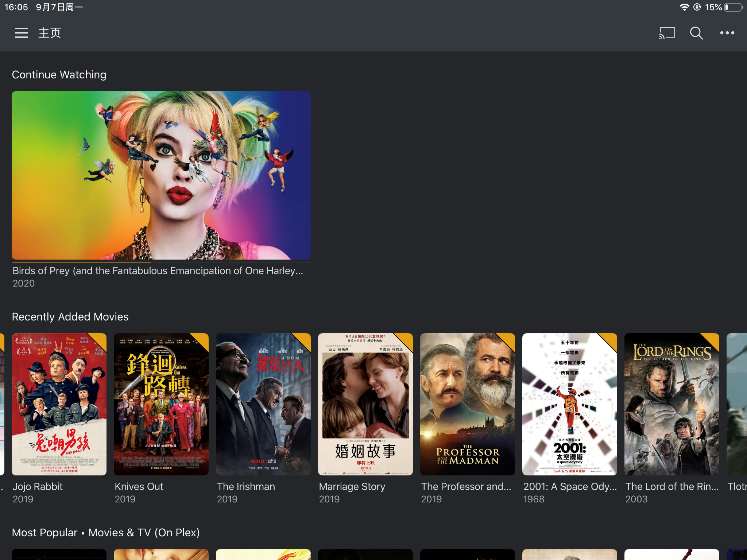Select the Continue Watching section header

pyautogui.click(x=59, y=74)
